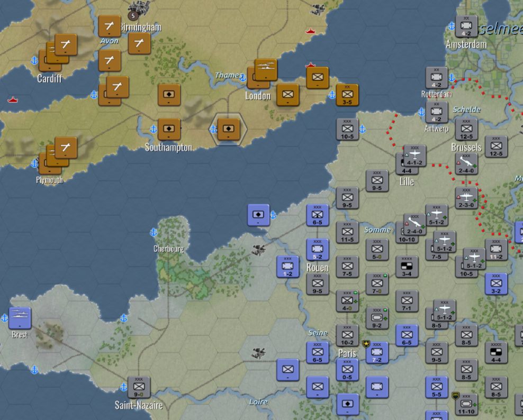Select the warship stack at London

[x=266, y=70]
